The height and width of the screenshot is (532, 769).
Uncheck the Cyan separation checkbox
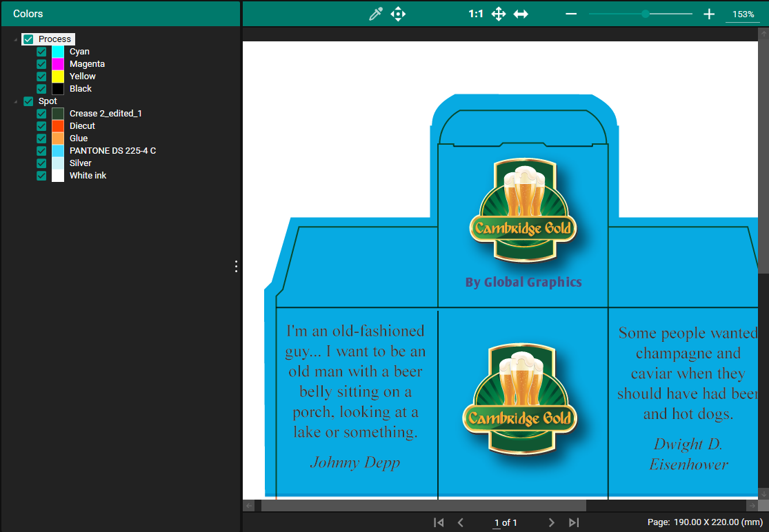pos(41,52)
